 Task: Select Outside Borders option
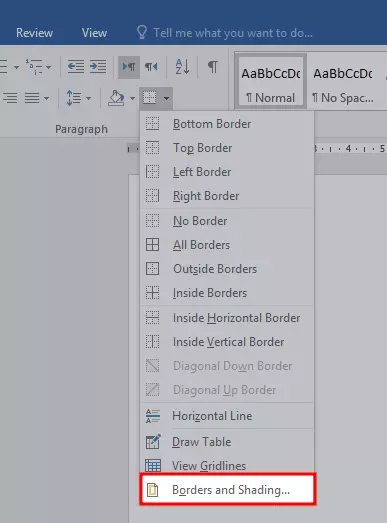tap(227, 269)
